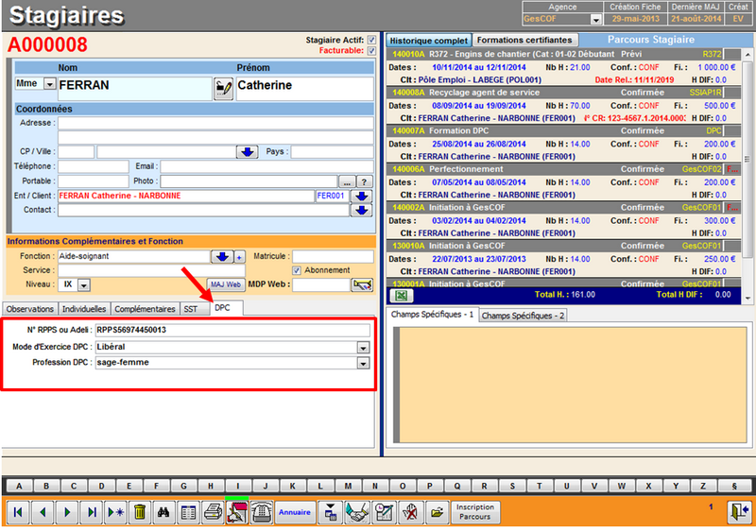Switch to the Observations tab

click(30, 309)
